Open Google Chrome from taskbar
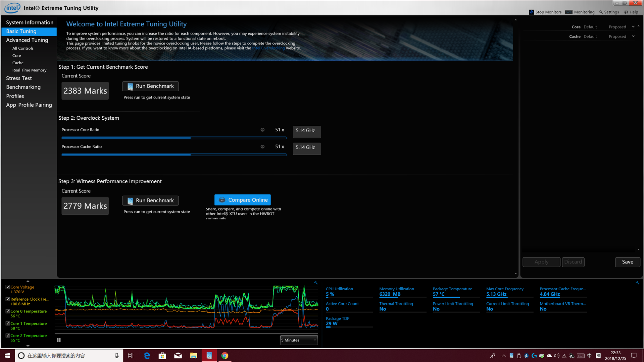Screen dimensions: 644x362 (225, 355)
